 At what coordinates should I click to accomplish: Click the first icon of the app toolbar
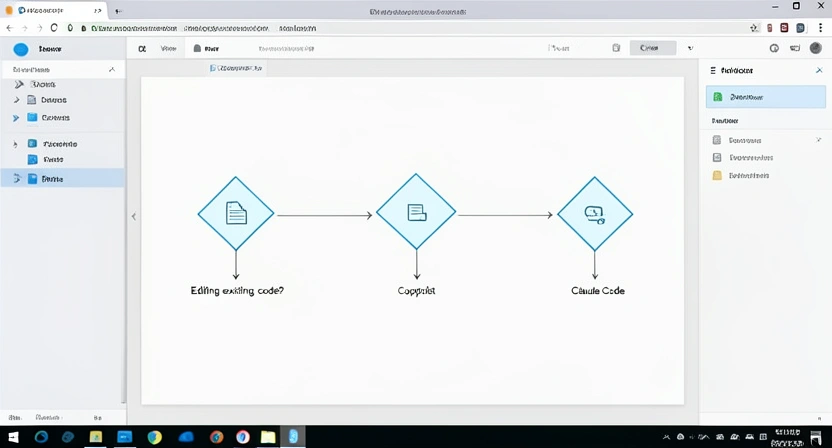142,48
